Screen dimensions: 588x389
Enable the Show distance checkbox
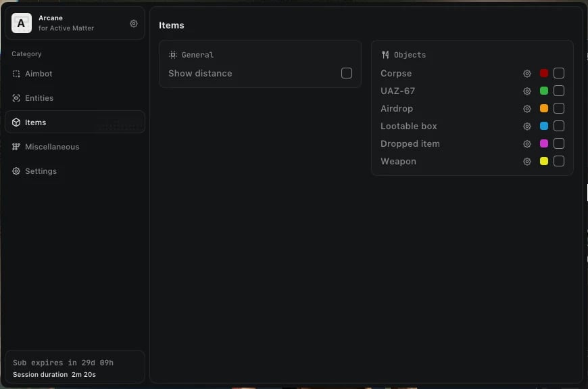click(347, 73)
